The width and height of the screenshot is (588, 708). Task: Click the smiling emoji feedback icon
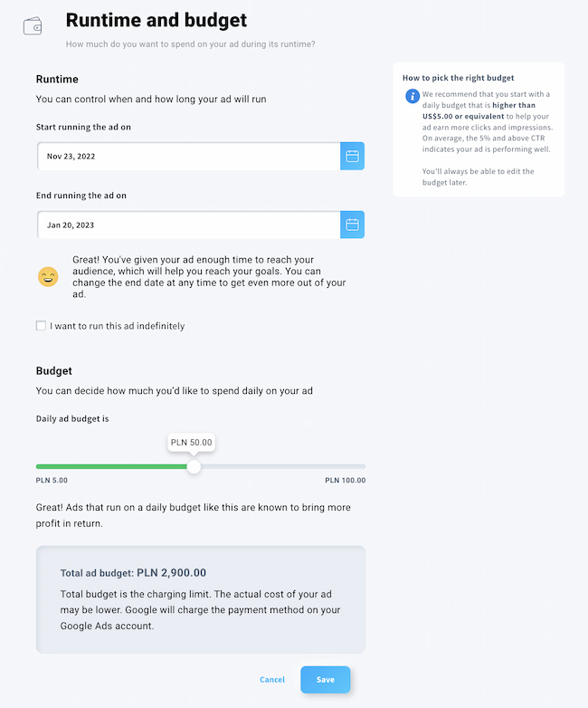[x=48, y=276]
